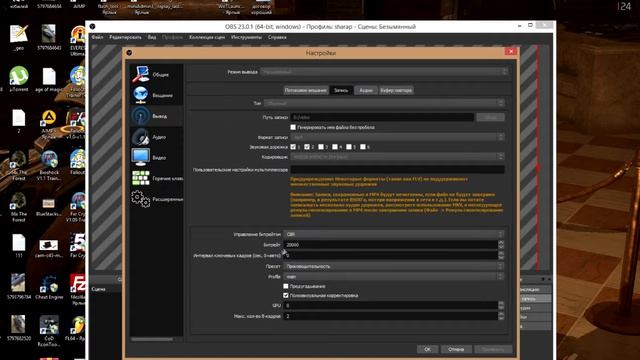Open the AIMP desktop shortcut icon
The image size is (640, 360).
point(49,123)
